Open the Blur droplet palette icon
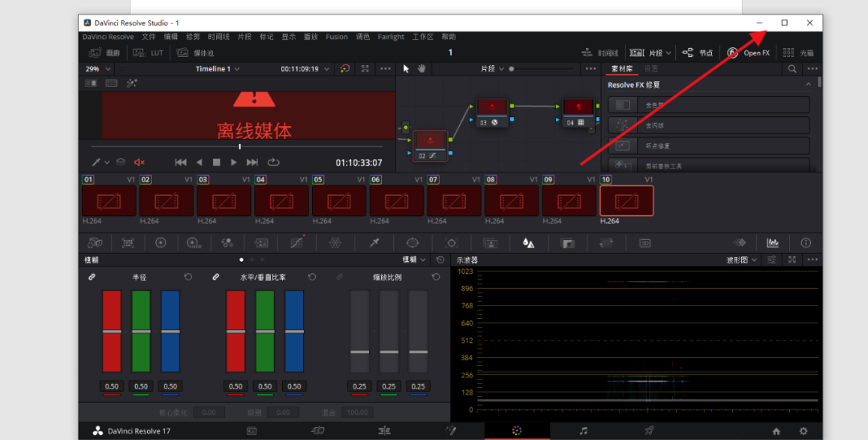 click(528, 242)
